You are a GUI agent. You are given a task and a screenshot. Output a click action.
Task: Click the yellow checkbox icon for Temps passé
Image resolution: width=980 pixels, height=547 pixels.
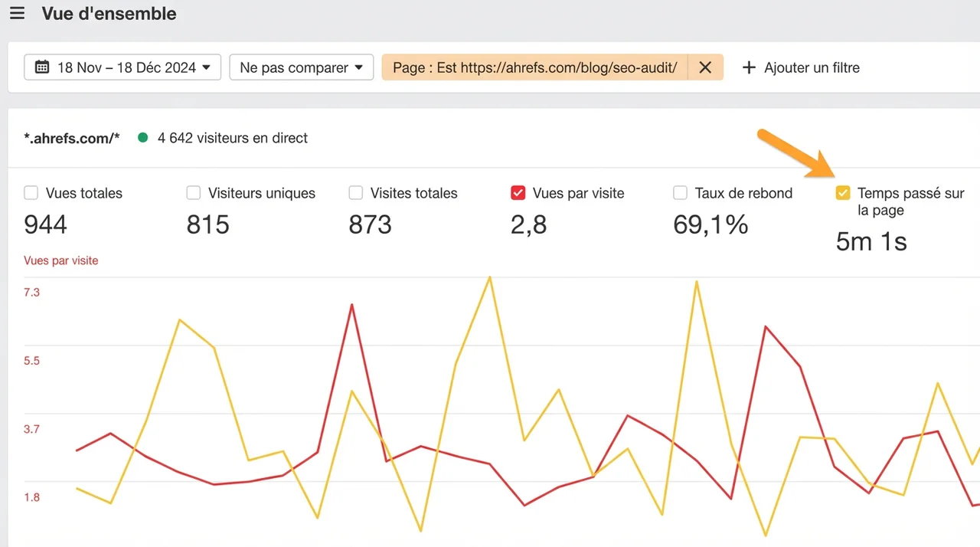pos(843,193)
